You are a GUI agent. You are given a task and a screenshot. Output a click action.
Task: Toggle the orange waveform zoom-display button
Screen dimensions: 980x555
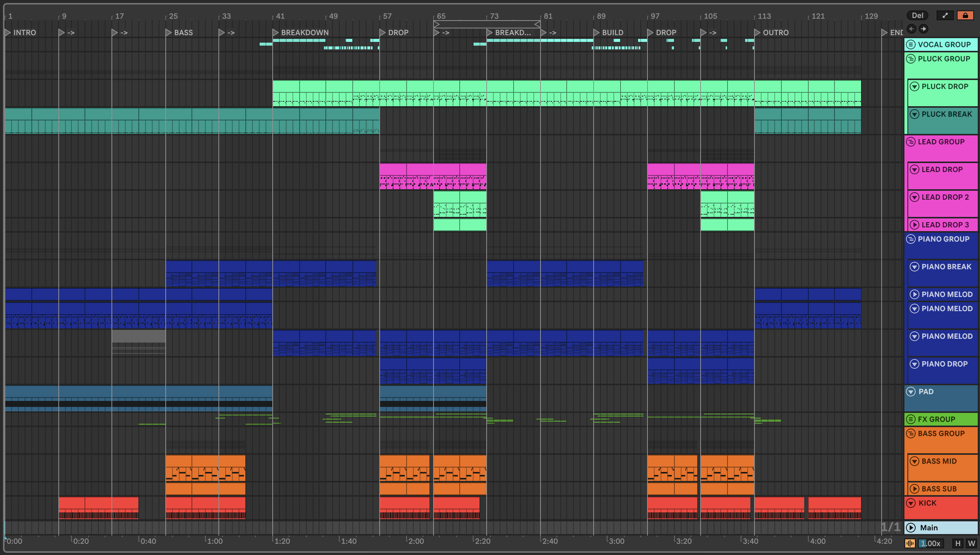click(x=910, y=543)
